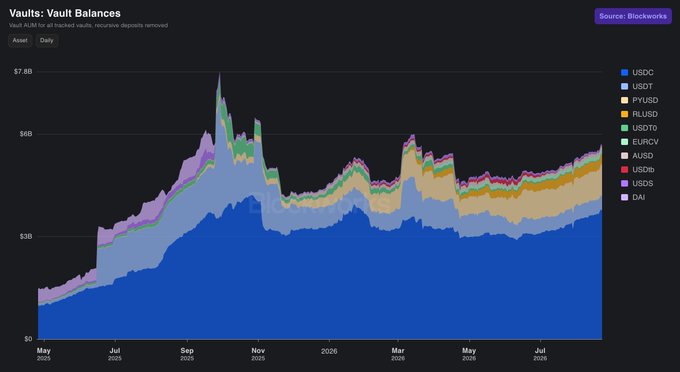This screenshot has height=372, width=680.
Task: Click the USDC blue legend swatch
Action: point(624,72)
